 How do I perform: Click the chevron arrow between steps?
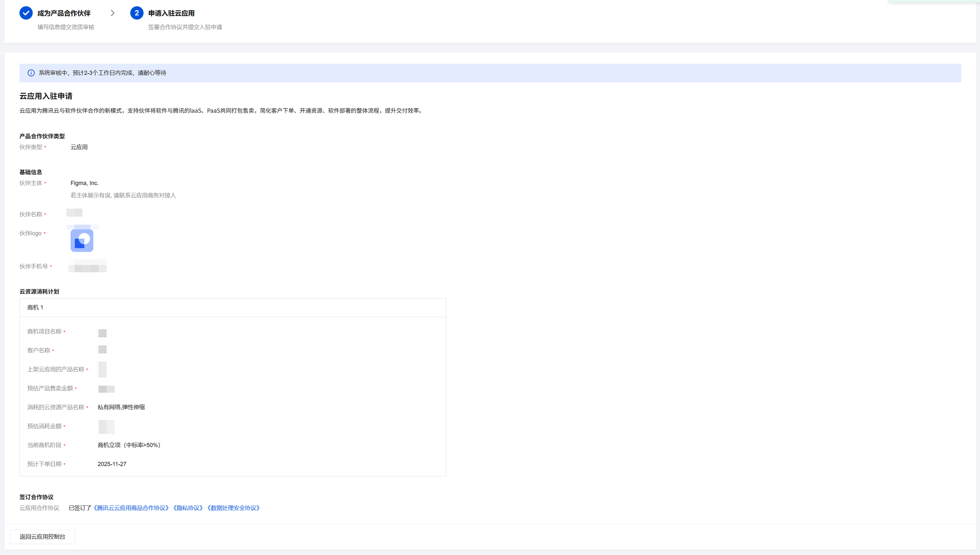[112, 13]
